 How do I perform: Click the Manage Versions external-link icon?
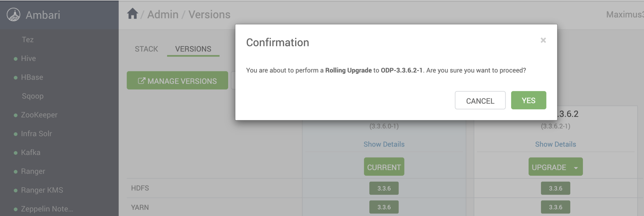(x=142, y=81)
